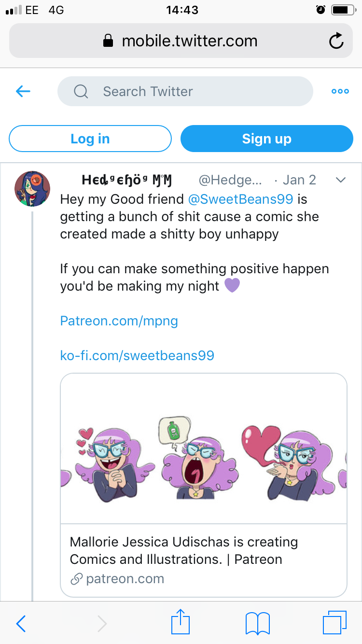
Task: Tap the magnifier icon in search field
Action: point(81,91)
